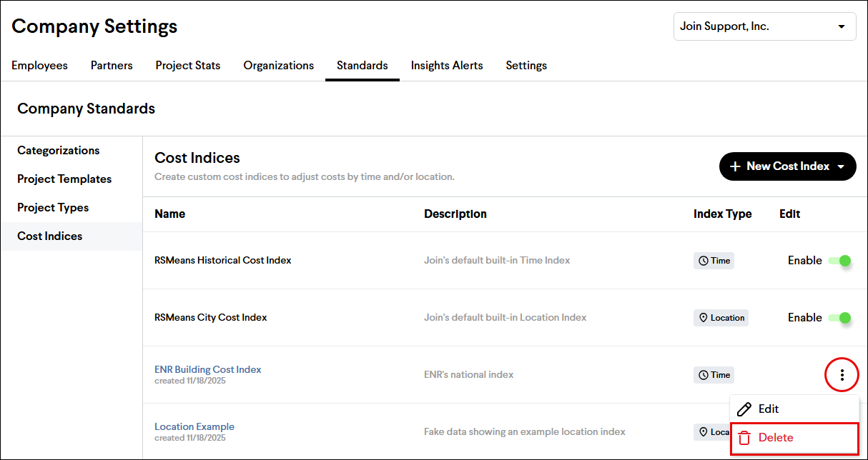This screenshot has width=868, height=460.
Task: Disable the RSMeans City Cost Index switch
Action: click(839, 318)
